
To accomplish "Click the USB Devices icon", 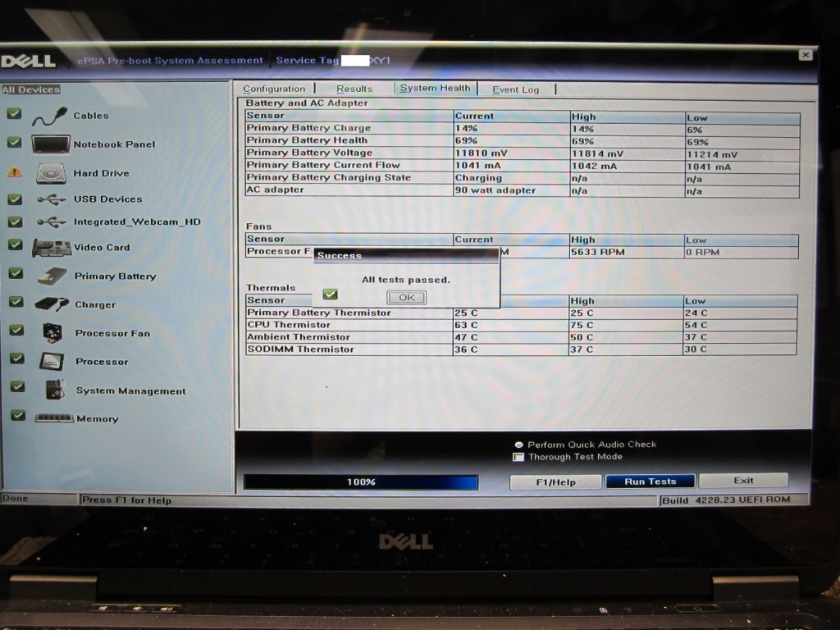I will coord(52,199).
